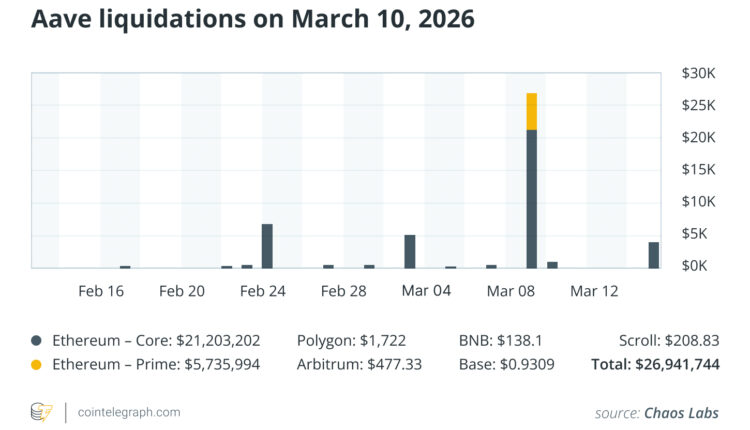Click the rightmost bar on the chart
Image resolution: width=750 pixels, height=430 pixels.
(654, 255)
